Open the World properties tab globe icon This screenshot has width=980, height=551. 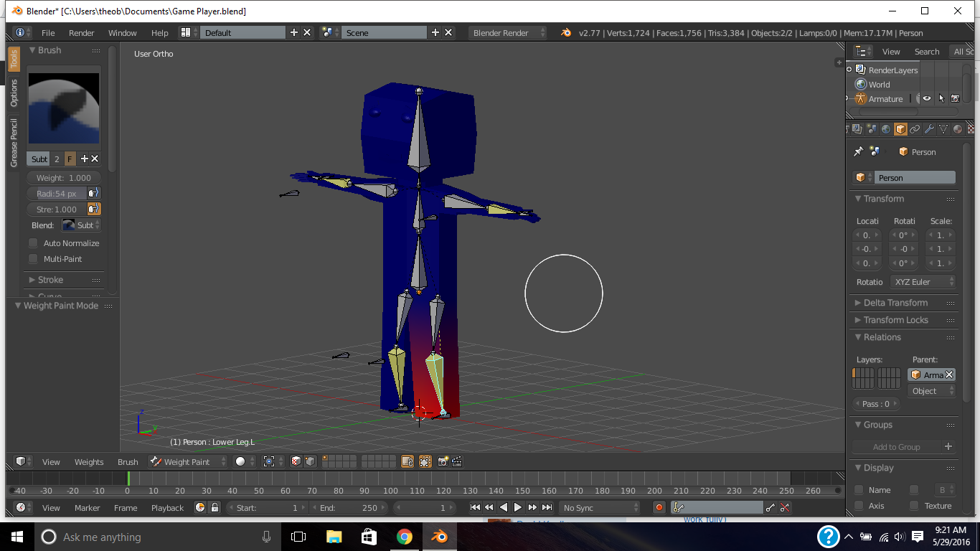coord(886,129)
